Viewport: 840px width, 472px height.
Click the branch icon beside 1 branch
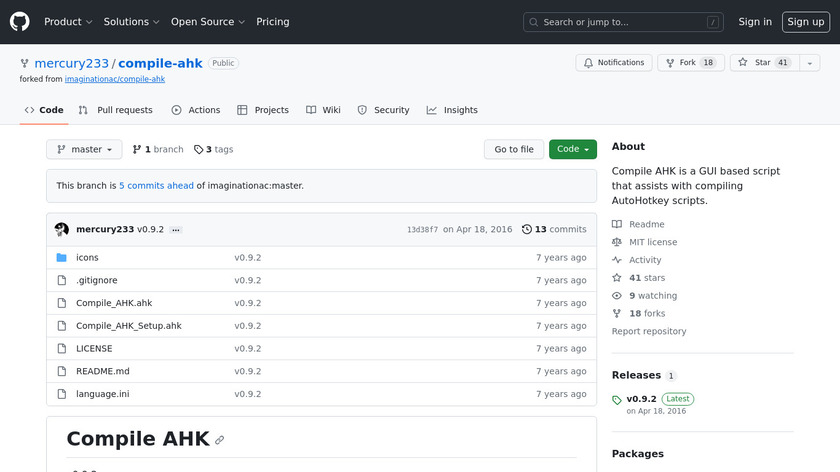pos(137,149)
